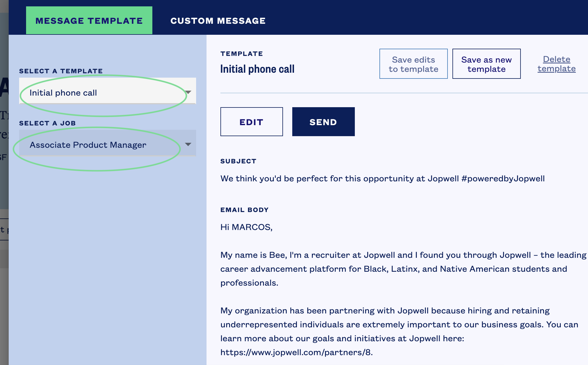Click Save as new template button
This screenshot has height=365, width=588.
coord(486,64)
